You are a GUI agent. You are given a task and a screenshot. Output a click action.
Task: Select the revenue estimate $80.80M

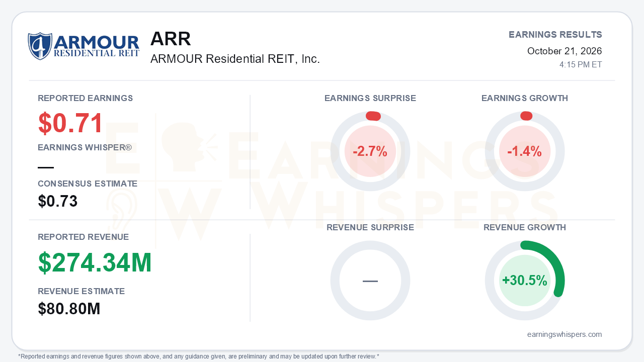tap(69, 309)
